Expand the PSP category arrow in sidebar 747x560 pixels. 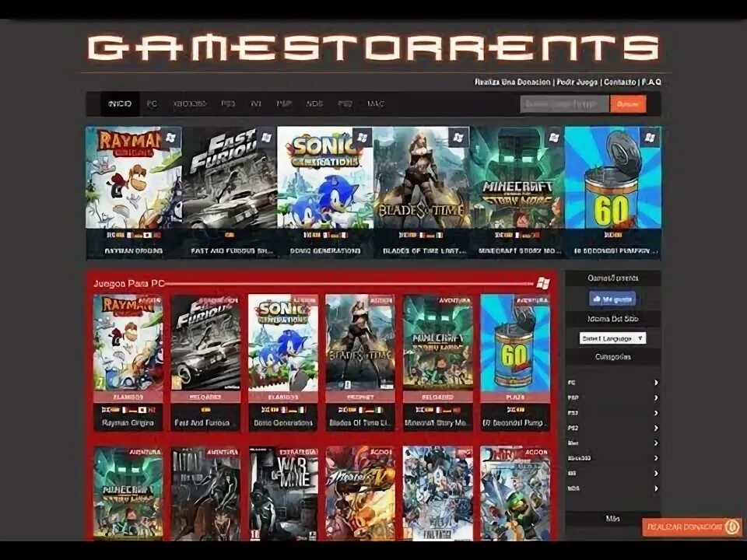click(x=656, y=397)
